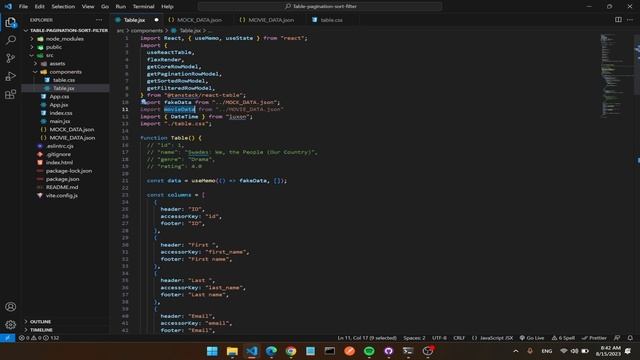Viewport: 640px width, 360px height.
Task: Open MOCK_DATA.json in the explorer tree
Action: [x=71, y=129]
